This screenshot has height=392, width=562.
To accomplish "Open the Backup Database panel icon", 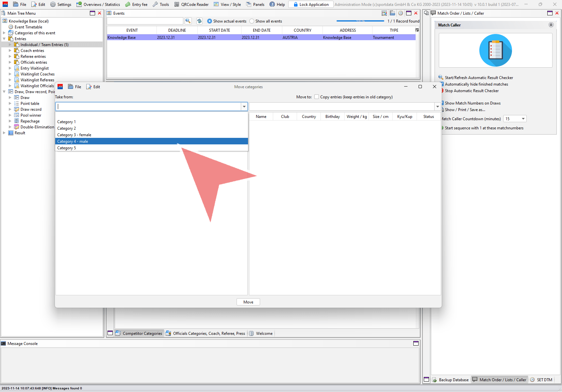I will pyautogui.click(x=435, y=380).
